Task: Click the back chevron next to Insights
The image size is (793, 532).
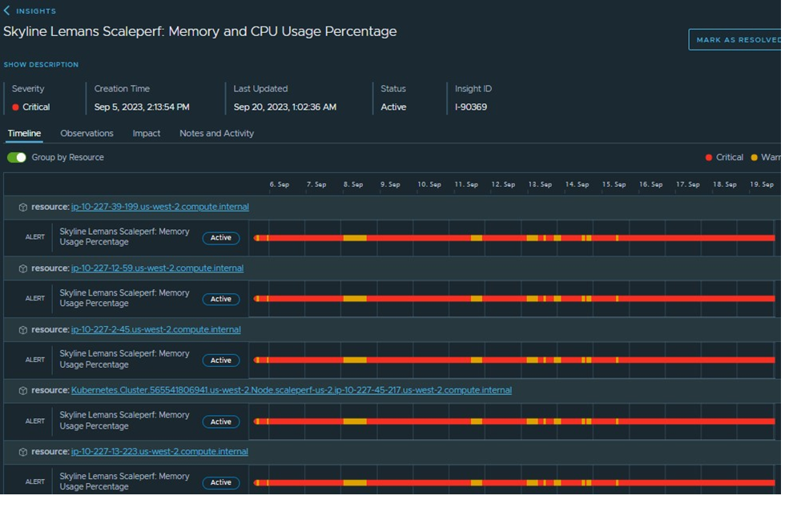Action: click(x=7, y=11)
